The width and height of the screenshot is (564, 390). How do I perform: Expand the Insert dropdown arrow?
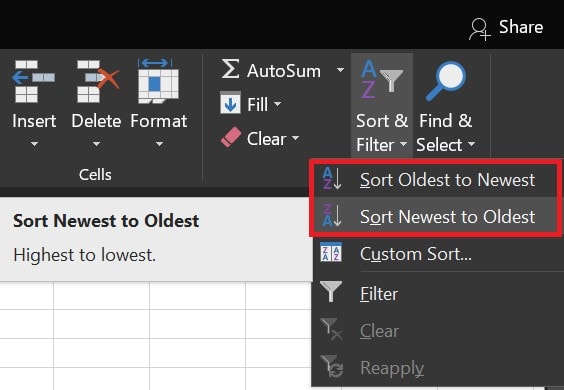click(34, 144)
